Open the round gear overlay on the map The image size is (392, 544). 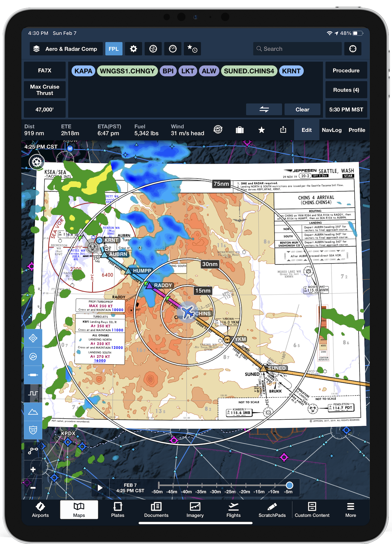tap(37, 162)
